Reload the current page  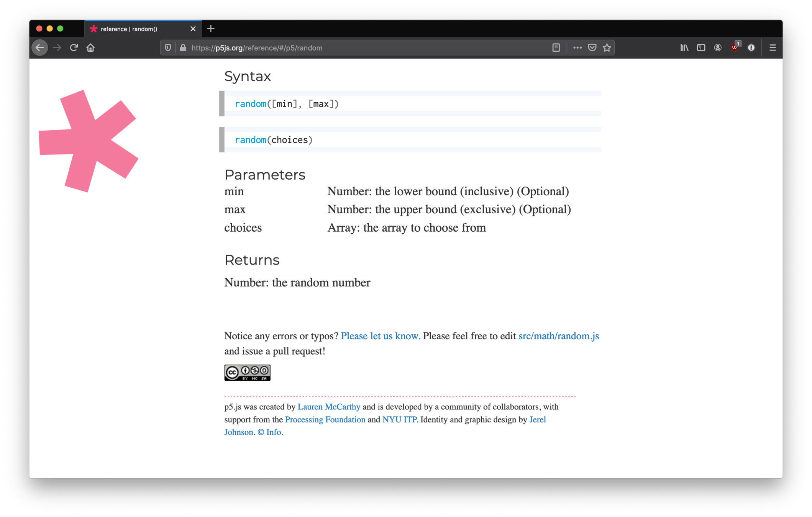coord(74,48)
